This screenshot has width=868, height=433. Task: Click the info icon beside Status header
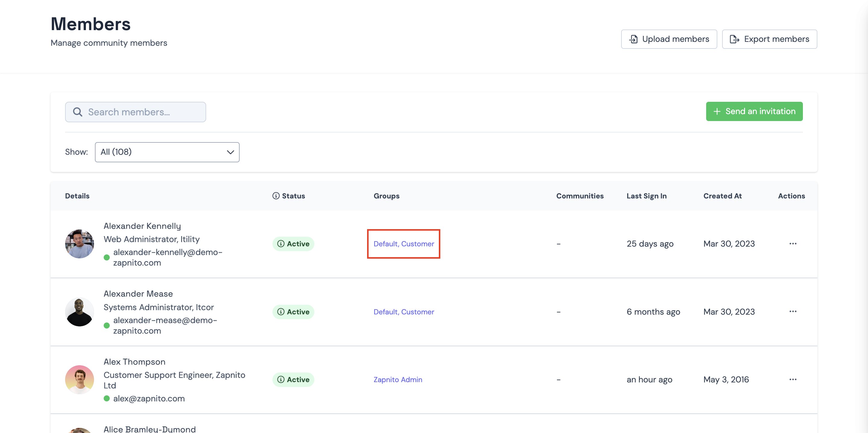point(276,196)
